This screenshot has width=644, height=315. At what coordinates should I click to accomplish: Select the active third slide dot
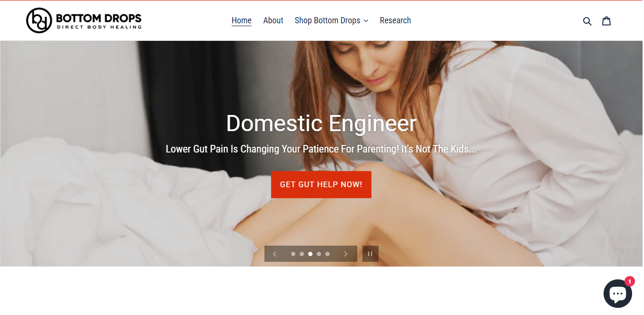310,254
